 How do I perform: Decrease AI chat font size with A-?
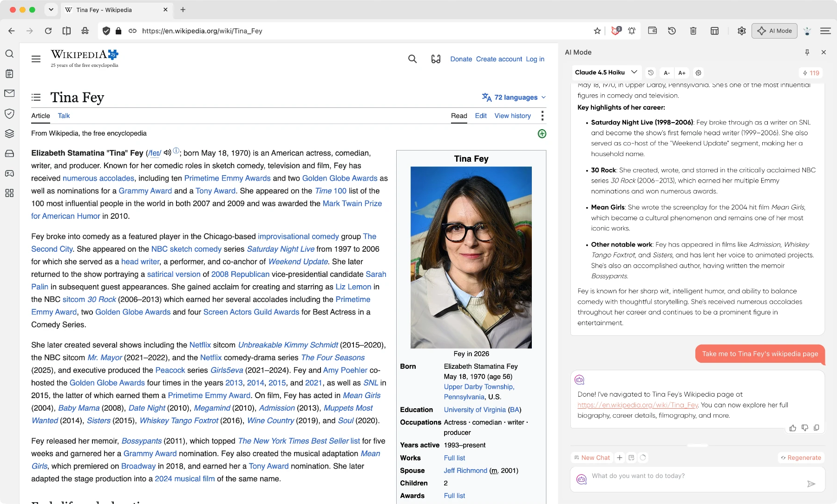(x=667, y=72)
